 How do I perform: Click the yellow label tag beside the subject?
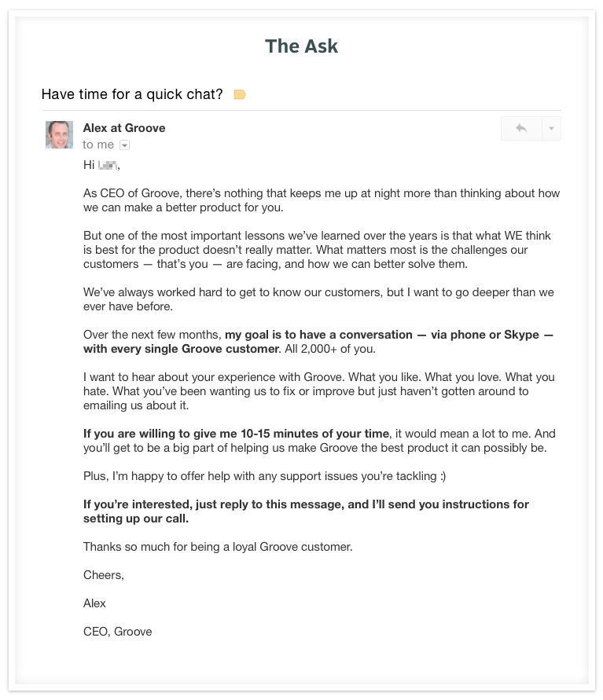point(239,93)
